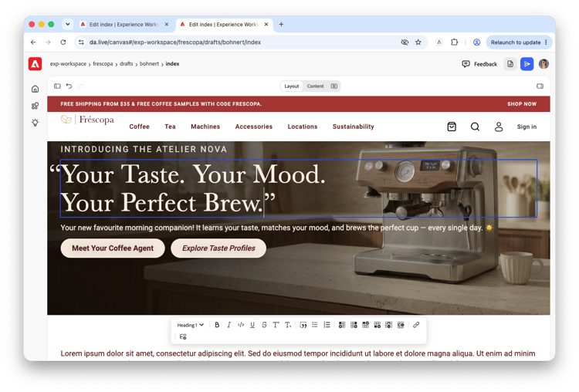Open the shopping bag icon
The height and width of the screenshot is (392, 579).
(452, 127)
